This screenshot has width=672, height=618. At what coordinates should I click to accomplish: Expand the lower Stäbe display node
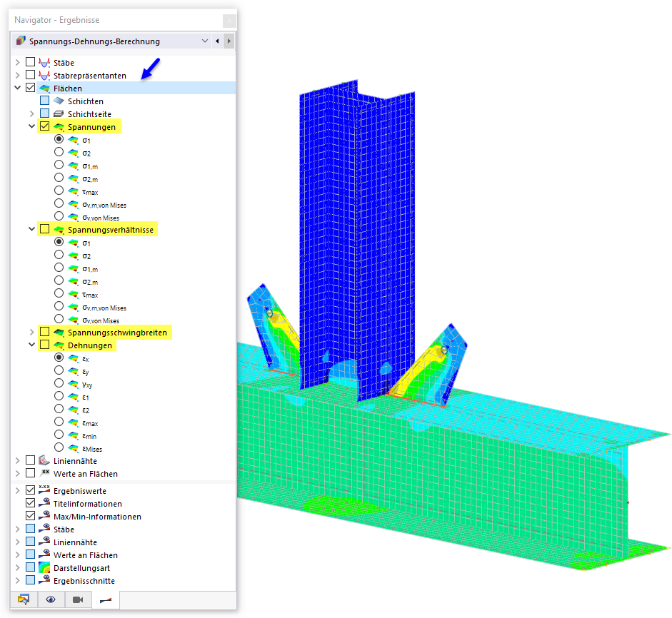pos(18,530)
